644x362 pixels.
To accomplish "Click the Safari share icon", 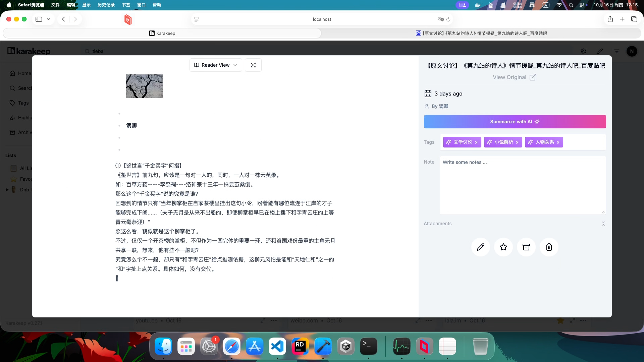I will click(610, 19).
